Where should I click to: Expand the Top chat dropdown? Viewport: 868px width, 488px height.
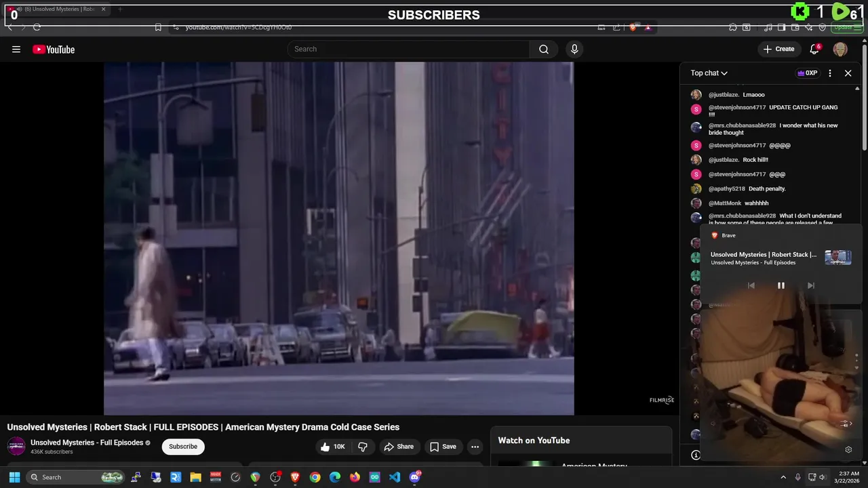pyautogui.click(x=709, y=73)
